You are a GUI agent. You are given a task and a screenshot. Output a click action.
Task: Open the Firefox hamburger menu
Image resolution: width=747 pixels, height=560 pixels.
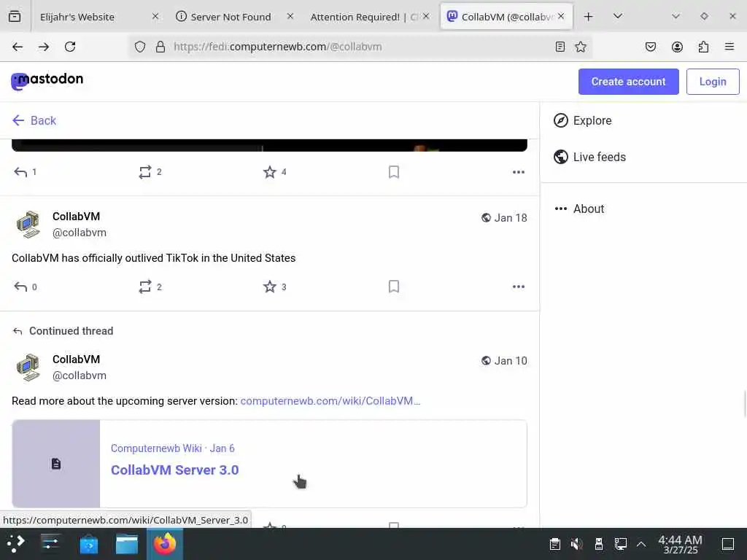[x=729, y=47]
